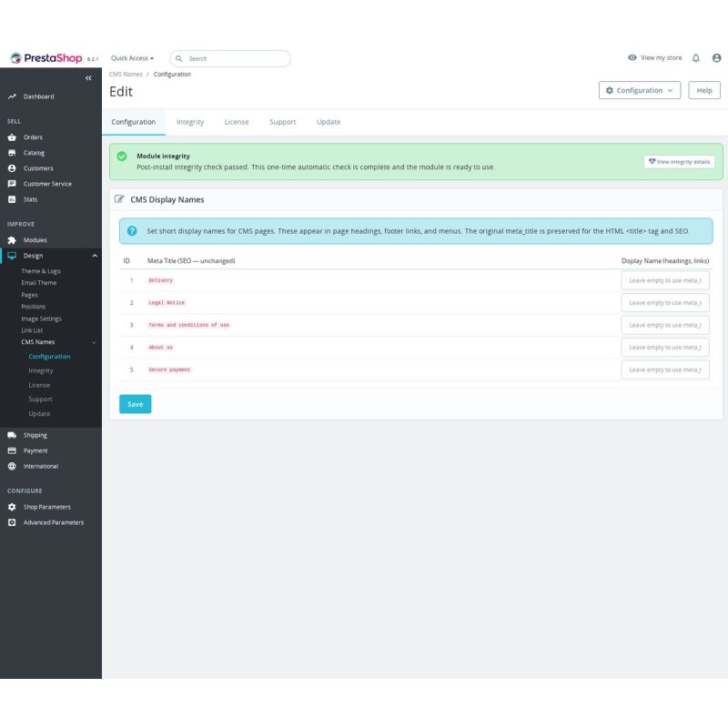Open Image Settings under Design
Image resolution: width=728 pixels, height=728 pixels.
pos(41,319)
